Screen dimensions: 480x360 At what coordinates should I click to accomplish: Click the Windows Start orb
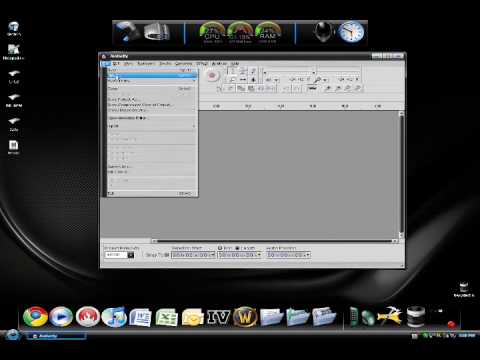(x=12, y=334)
